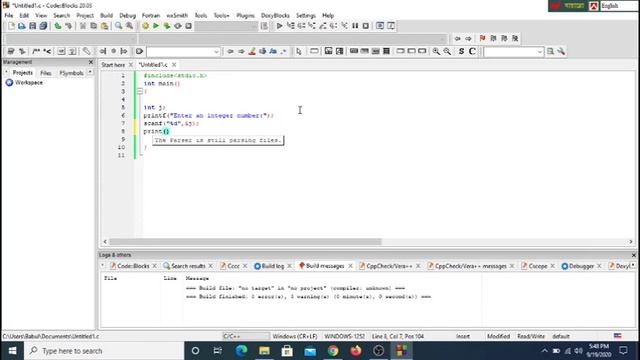Viewport: 640px width, 360px height.
Task: Open the code completion scope dropdown
Action: 71,39
